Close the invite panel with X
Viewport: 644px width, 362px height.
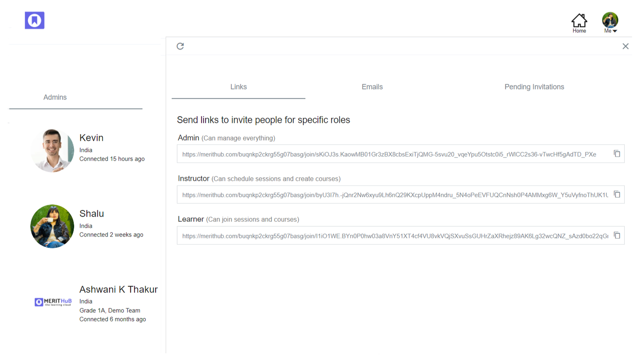coord(625,46)
